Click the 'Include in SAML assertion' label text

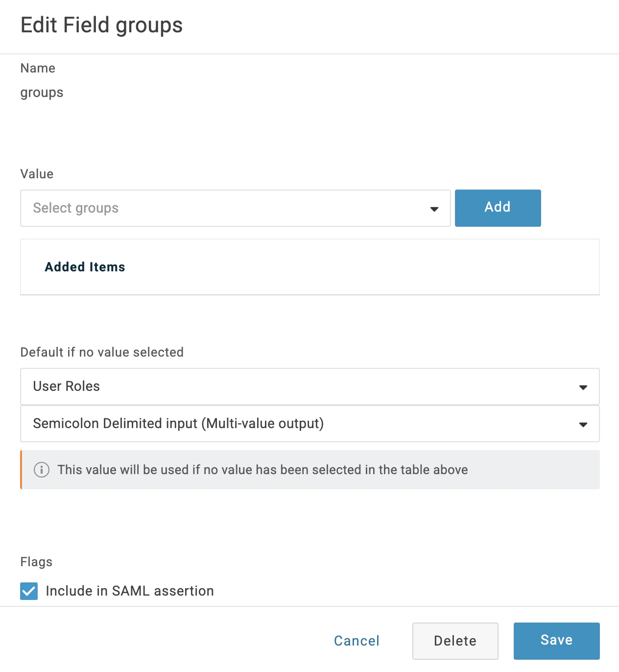[x=129, y=591]
